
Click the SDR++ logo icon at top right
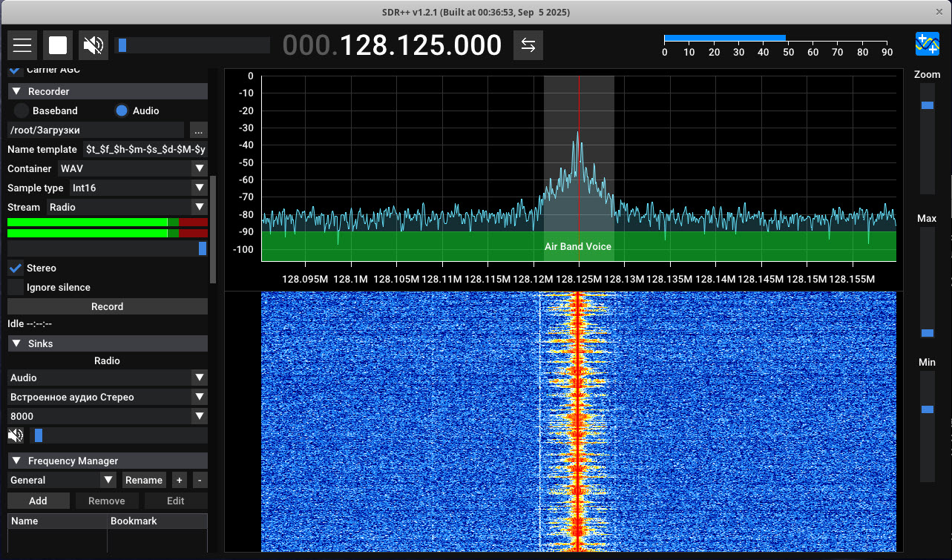point(927,45)
